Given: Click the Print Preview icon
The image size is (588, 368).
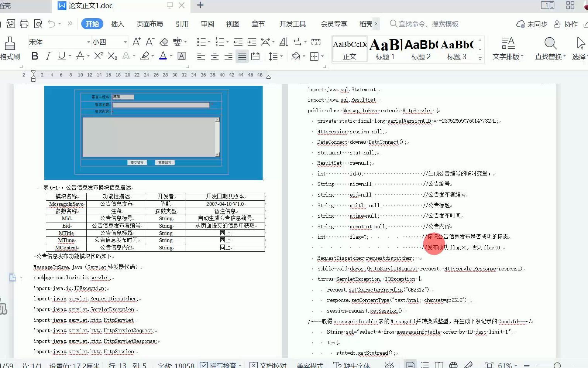Looking at the screenshot, I should pos(38,24).
